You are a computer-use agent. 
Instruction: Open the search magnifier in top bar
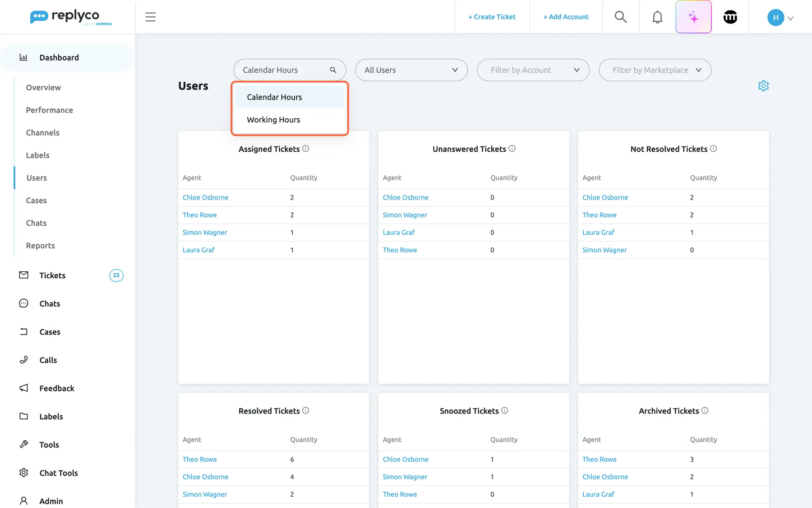click(621, 17)
